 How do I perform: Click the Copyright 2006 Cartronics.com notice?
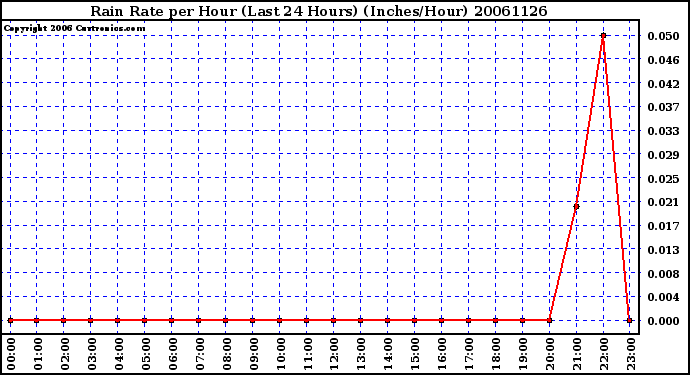[74, 29]
